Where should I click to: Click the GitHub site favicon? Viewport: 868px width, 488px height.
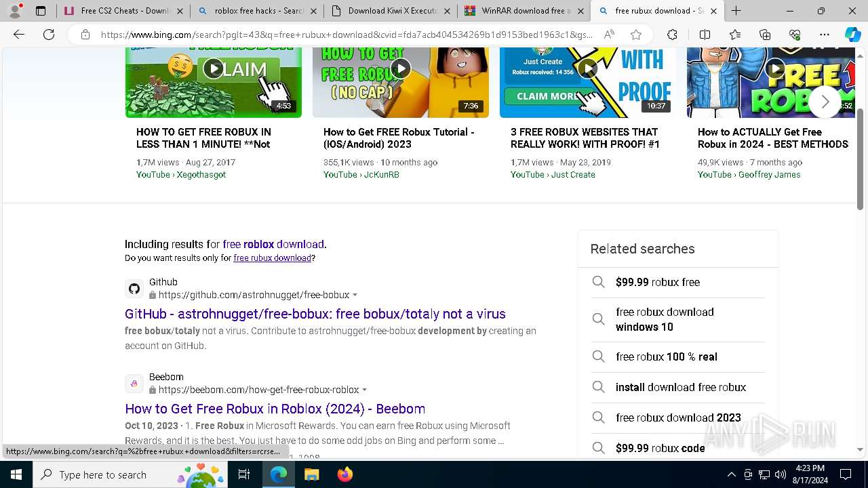[x=134, y=289]
